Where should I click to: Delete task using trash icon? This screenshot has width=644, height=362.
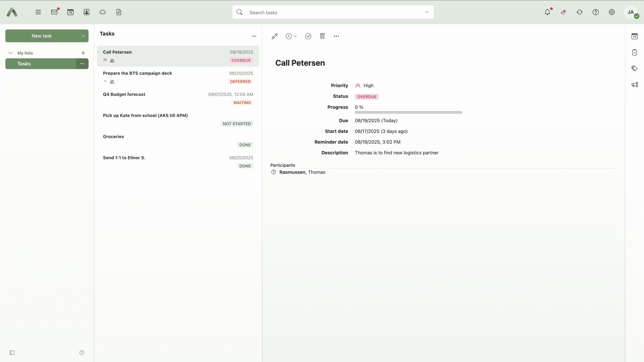point(322,36)
